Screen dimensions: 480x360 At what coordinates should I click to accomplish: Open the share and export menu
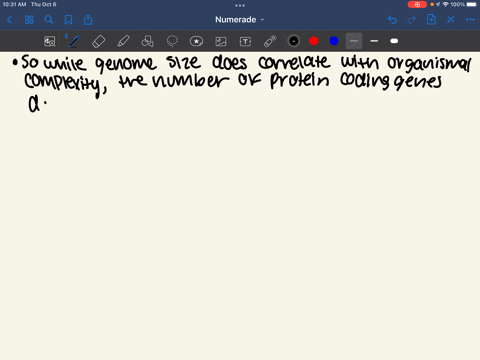coord(88,20)
